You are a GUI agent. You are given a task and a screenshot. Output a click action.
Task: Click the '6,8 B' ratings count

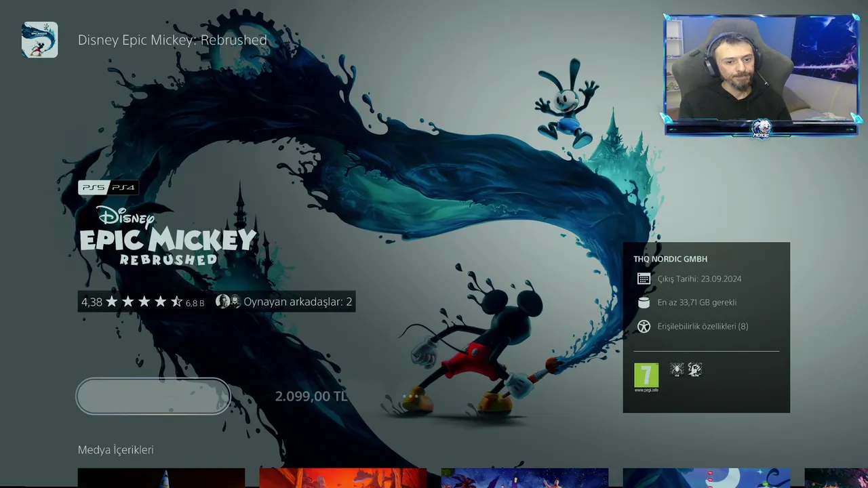coord(195,303)
